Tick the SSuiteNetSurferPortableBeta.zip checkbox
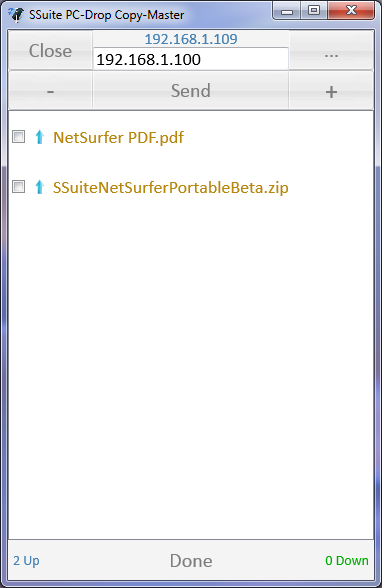The image size is (382, 588). pyautogui.click(x=18, y=186)
